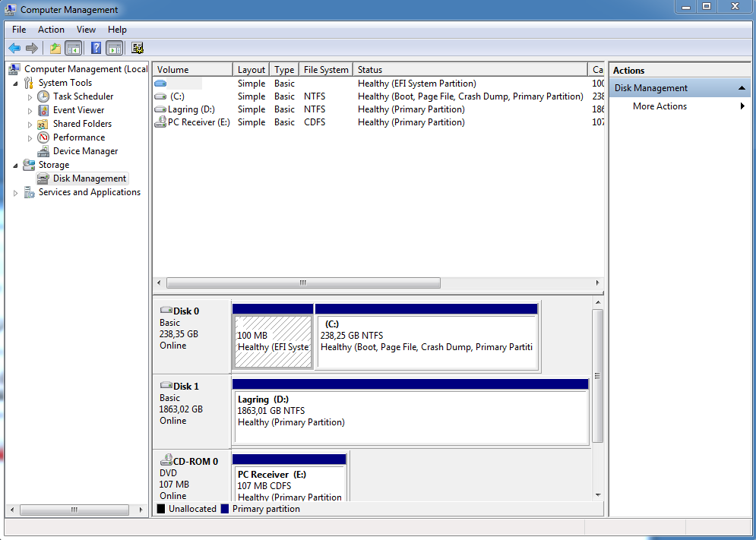Screen dimensions: 756x540
Task: Click the Event Viewer icon
Action: coord(43,110)
